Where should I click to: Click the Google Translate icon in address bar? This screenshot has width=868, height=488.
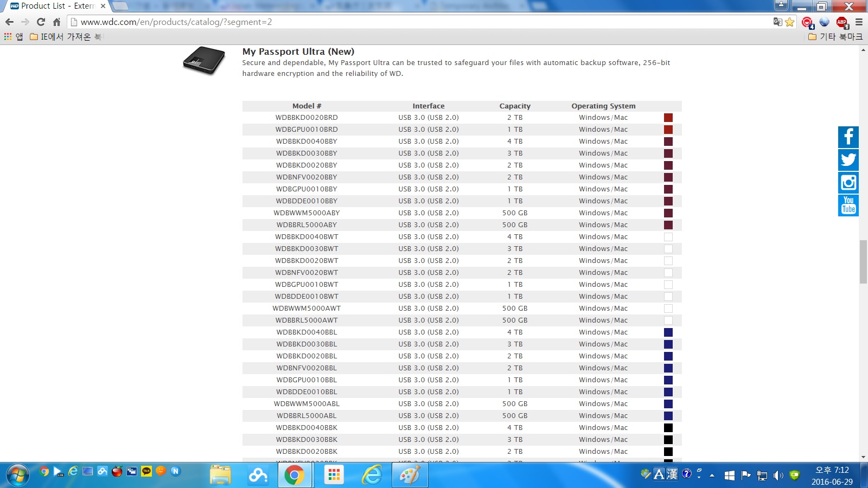coord(778,22)
